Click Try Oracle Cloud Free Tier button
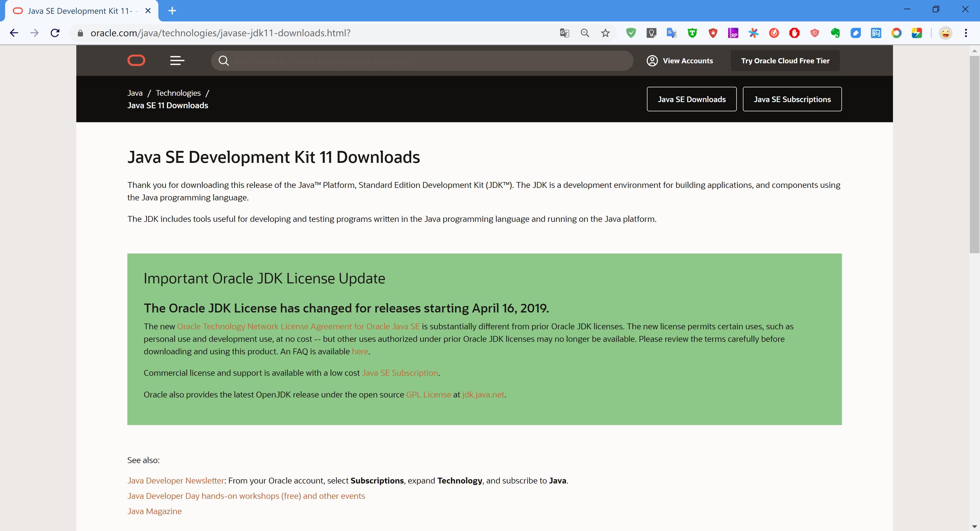The height and width of the screenshot is (531, 980). tap(785, 61)
